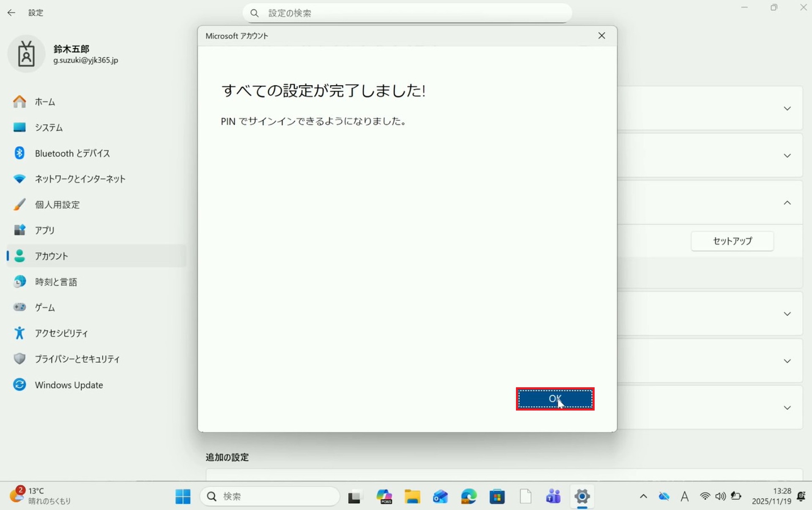Expand the bottom sign-in option chevron
Screen dimensions: 812x510
click(x=787, y=408)
